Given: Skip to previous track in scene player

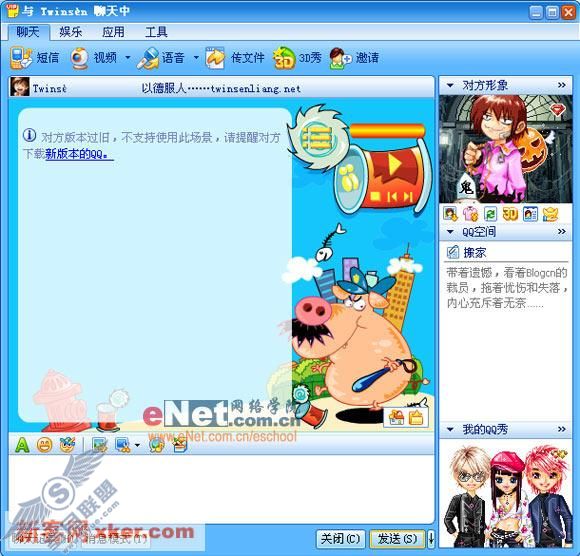Looking at the screenshot, I should coord(392,196).
